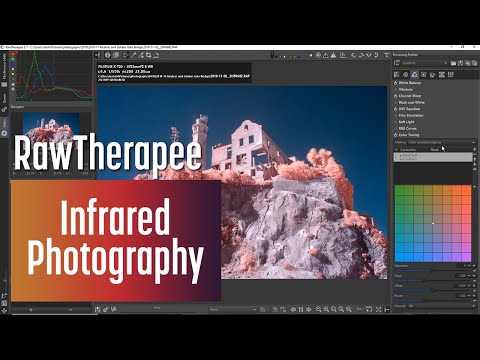Screen dimensions: 480x360
Task: Open the Channel dropdown below Power
Action: (442, 306)
